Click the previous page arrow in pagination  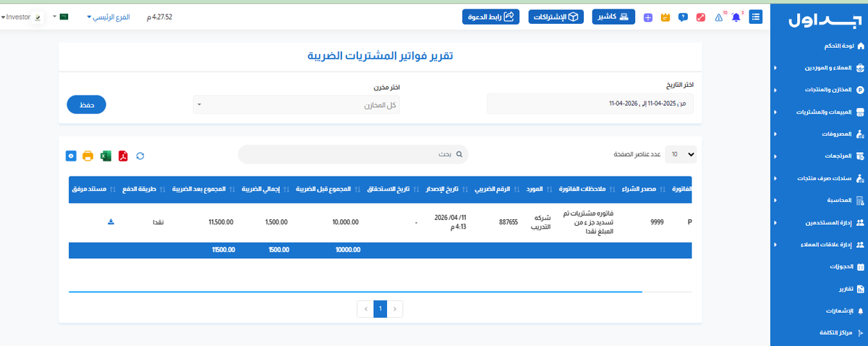tap(395, 309)
